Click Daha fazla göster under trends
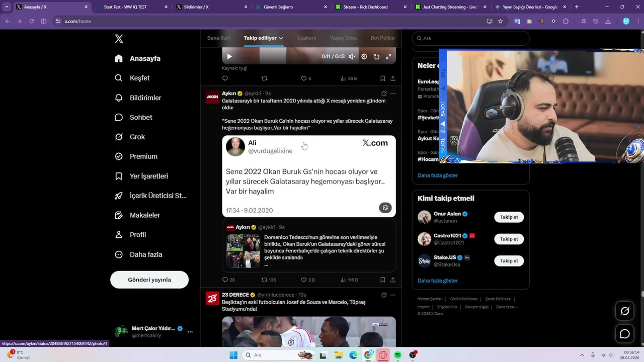Screen dimensions: 644x362 point(438,175)
